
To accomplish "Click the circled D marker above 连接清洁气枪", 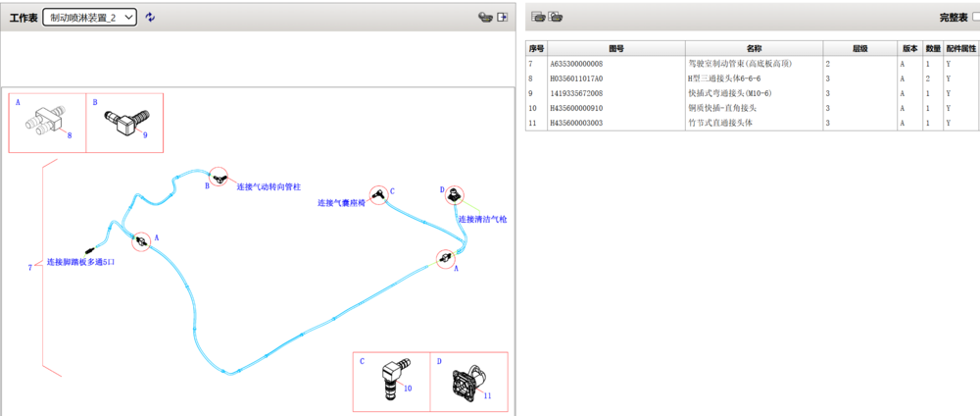I will coord(454,195).
